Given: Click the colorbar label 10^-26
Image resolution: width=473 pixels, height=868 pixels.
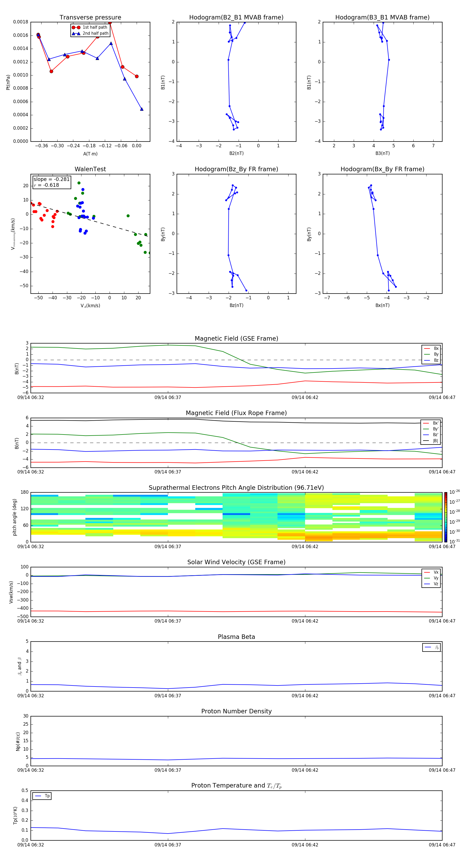Looking at the screenshot, I should (x=455, y=492).
